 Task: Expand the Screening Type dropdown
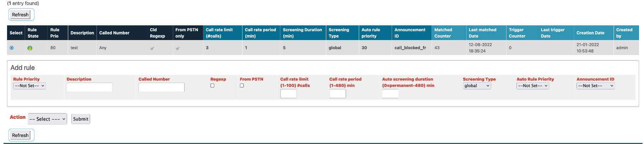(477, 86)
